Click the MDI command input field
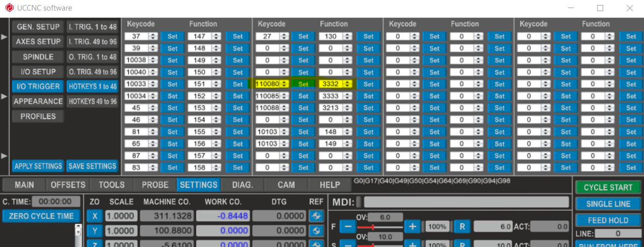The width and height of the screenshot is (644, 247). 466,202
